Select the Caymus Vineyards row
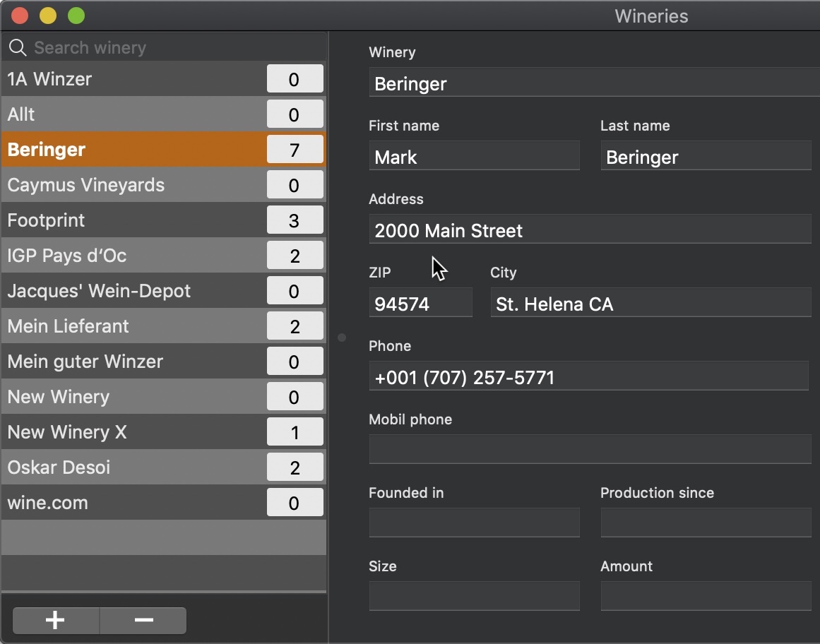Image resolution: width=820 pixels, height=644 pixels. 164,185
